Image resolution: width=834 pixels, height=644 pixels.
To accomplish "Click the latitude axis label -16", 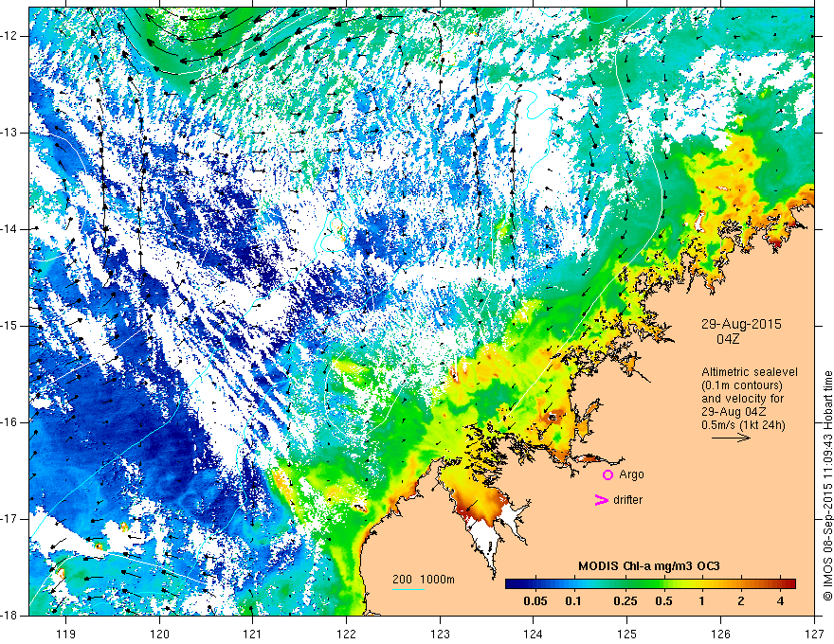I will tap(10, 422).
